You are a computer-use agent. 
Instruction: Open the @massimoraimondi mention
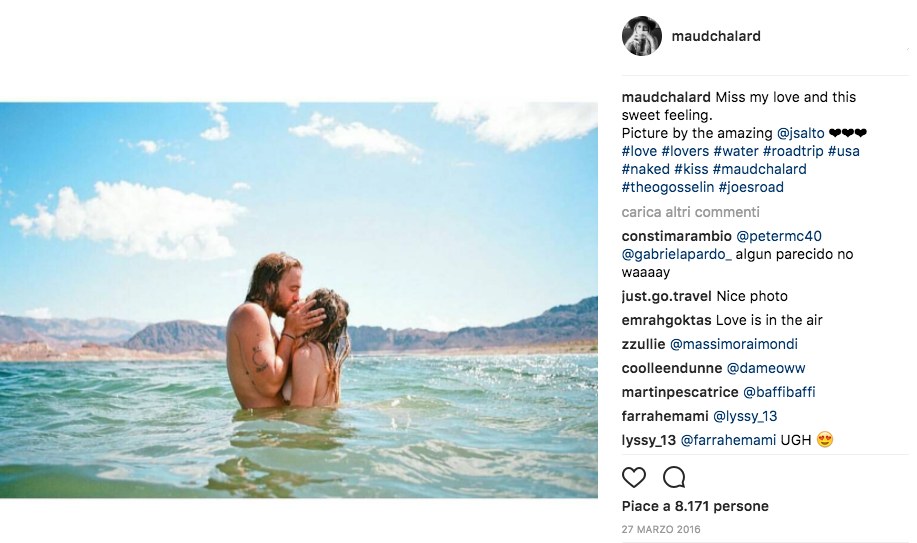pos(733,344)
